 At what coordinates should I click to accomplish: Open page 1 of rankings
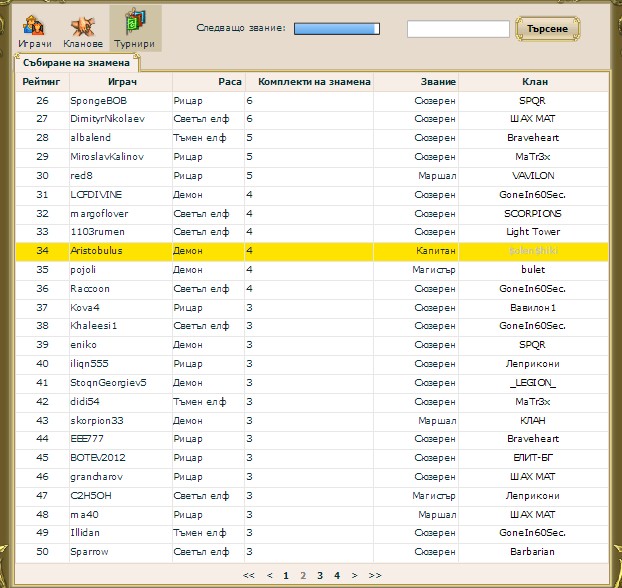285,576
